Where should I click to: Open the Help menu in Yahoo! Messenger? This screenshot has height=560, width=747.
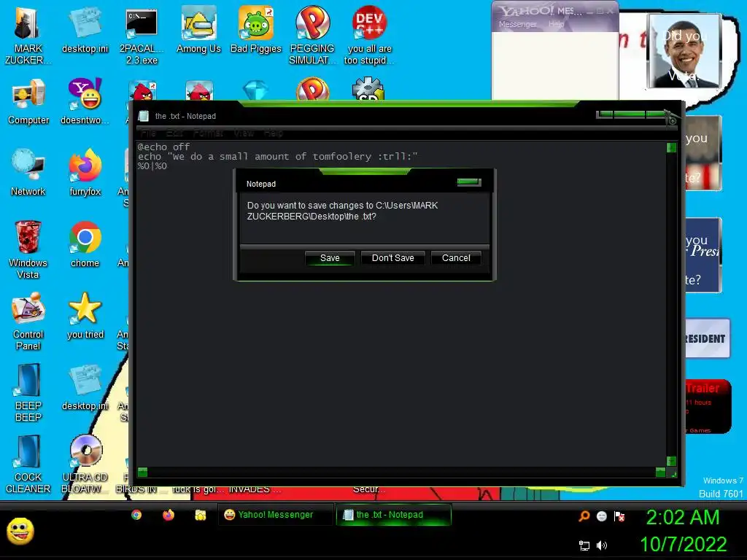click(556, 24)
